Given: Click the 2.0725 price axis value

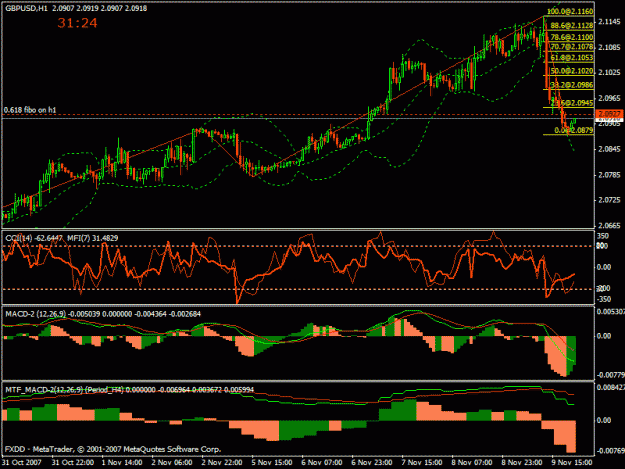Looking at the screenshot, I should pos(609,200).
